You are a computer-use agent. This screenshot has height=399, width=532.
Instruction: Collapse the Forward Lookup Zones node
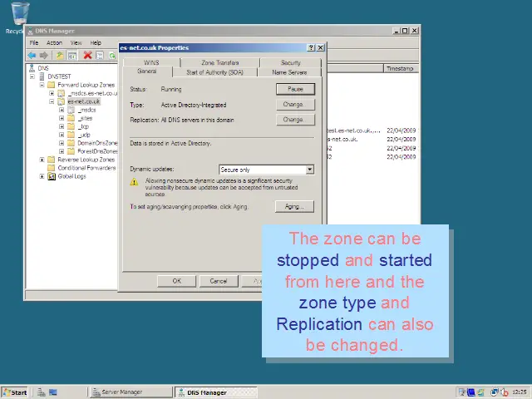[42, 85]
